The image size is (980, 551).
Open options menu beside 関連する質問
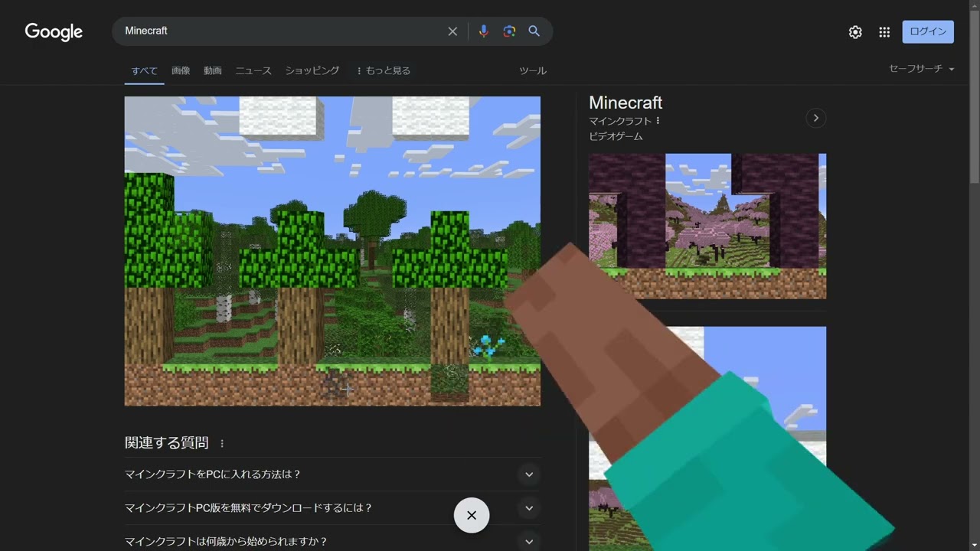point(222,443)
